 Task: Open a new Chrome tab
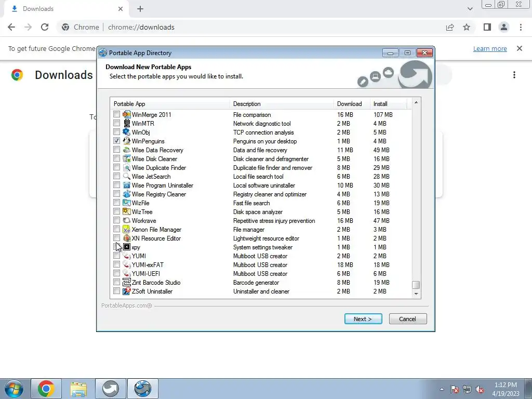[x=140, y=9]
